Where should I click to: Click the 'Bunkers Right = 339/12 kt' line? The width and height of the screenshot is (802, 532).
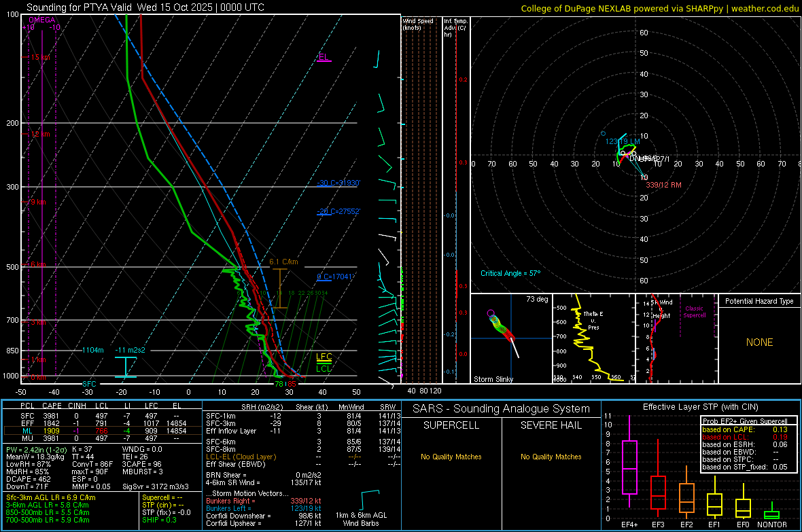264,501
